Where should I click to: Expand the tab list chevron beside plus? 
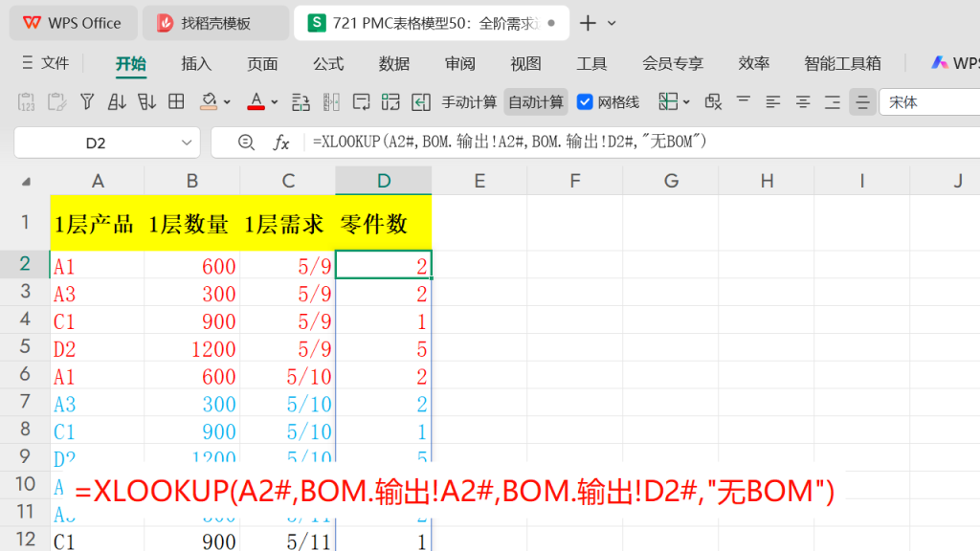[x=612, y=23]
